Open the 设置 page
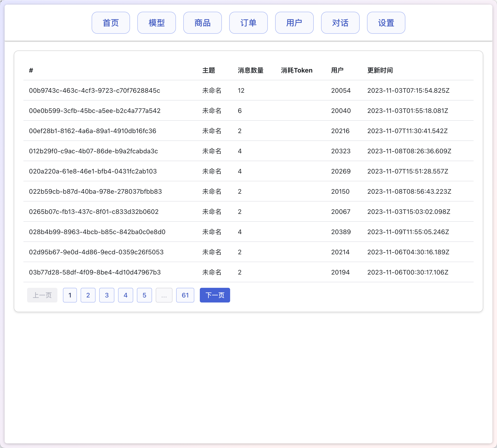 [x=386, y=23]
